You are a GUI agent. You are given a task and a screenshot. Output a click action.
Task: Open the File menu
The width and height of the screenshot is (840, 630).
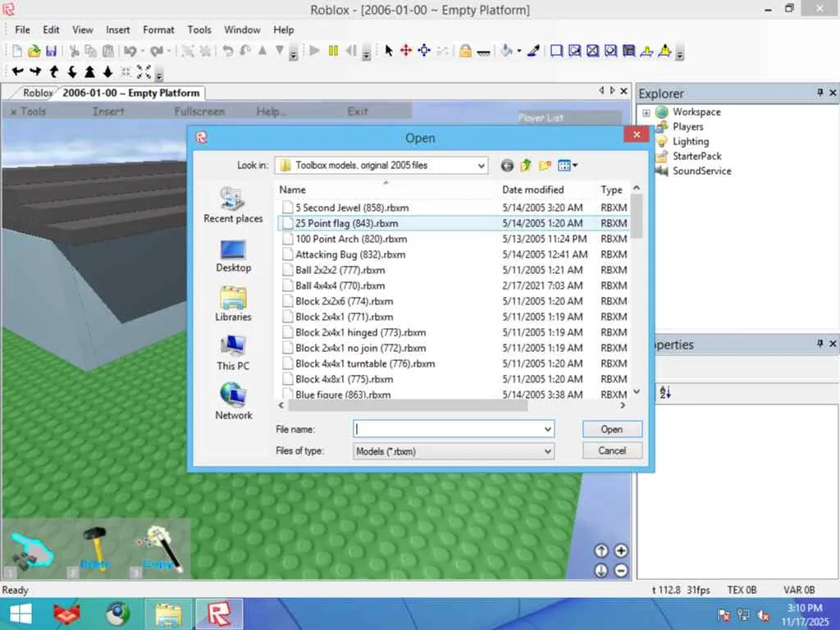click(22, 30)
